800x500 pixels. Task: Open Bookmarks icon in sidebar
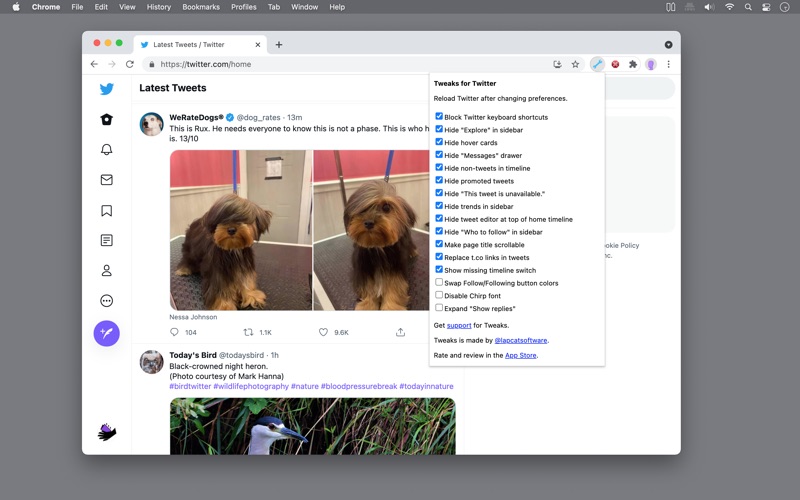point(107,210)
